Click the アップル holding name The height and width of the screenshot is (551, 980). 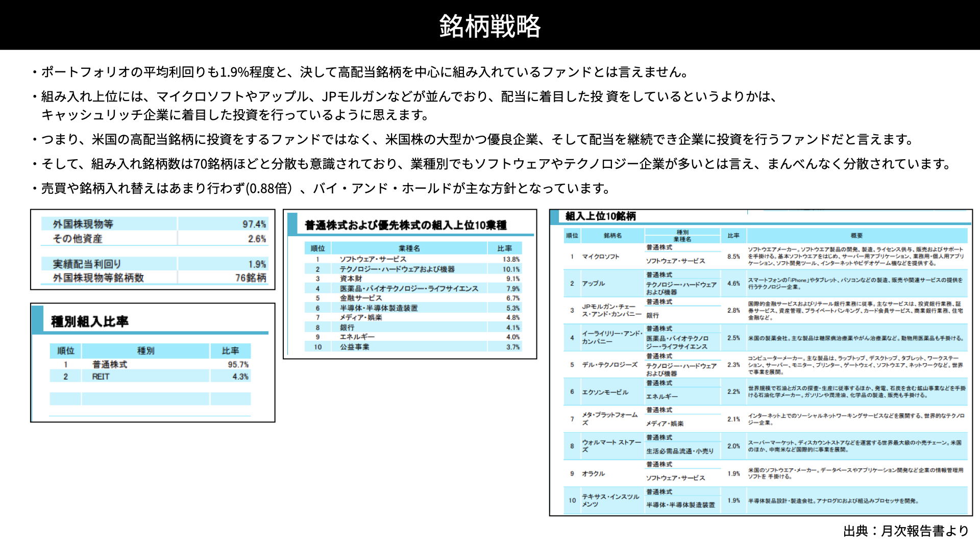pyautogui.click(x=593, y=283)
